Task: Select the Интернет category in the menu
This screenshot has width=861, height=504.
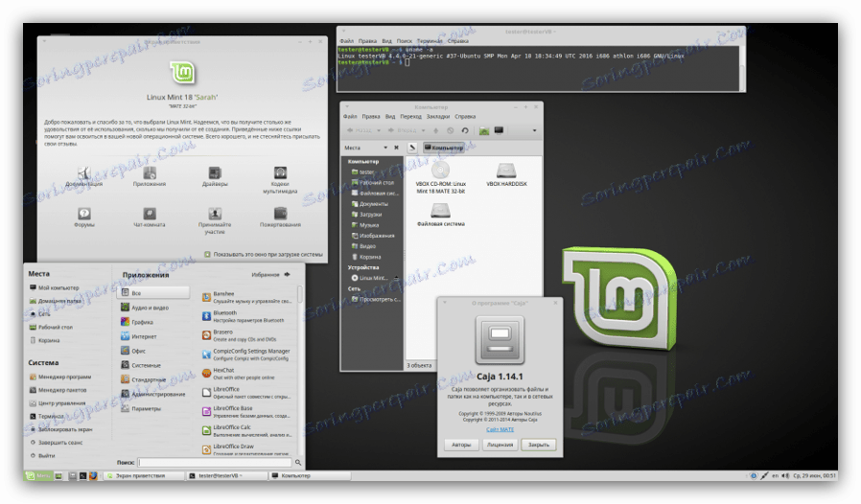Action: tap(139, 336)
